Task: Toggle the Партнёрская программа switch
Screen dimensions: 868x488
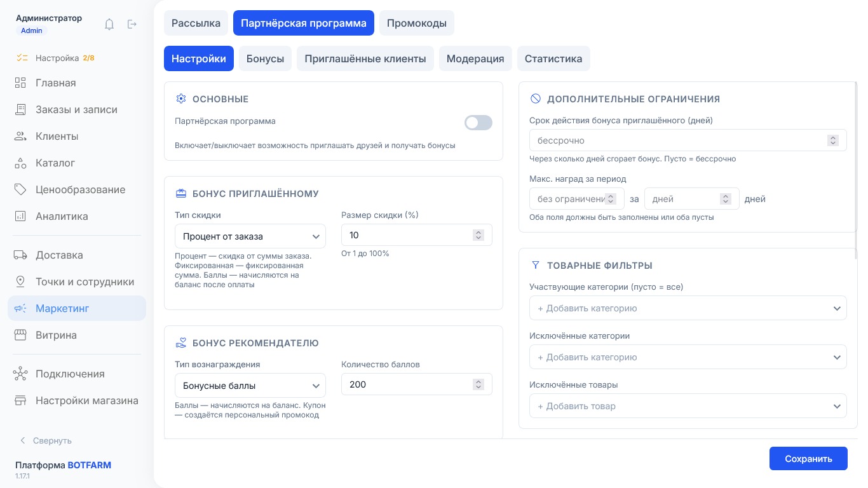Action: click(x=478, y=123)
